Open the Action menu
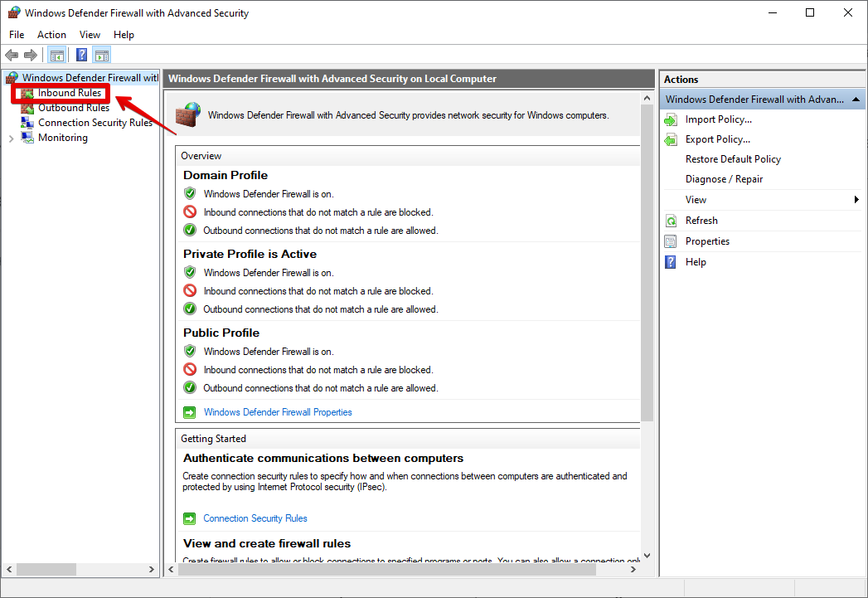868x598 pixels. [x=51, y=35]
